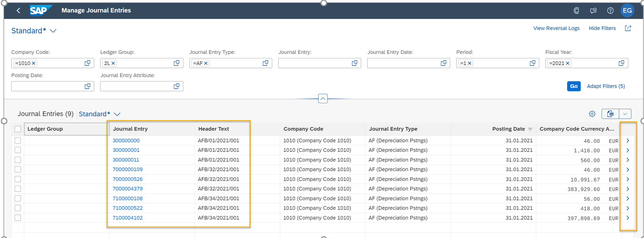The height and width of the screenshot is (238, 644).
Task: Navigate to details of entry 300000001
Action: pyautogui.click(x=628, y=150)
